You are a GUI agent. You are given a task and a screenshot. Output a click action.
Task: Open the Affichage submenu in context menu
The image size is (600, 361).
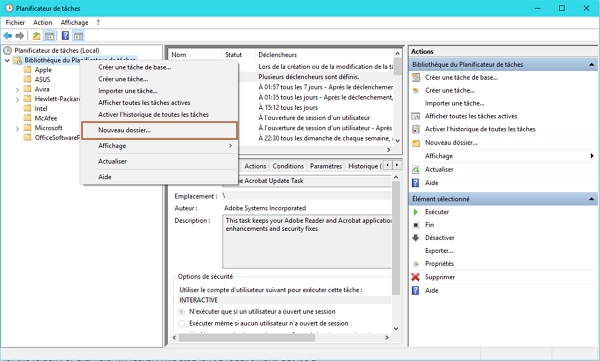click(160, 146)
